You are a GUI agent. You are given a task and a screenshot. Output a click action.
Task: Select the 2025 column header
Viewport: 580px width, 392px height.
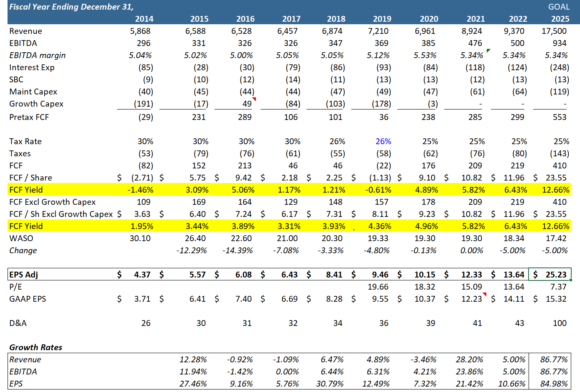point(560,18)
